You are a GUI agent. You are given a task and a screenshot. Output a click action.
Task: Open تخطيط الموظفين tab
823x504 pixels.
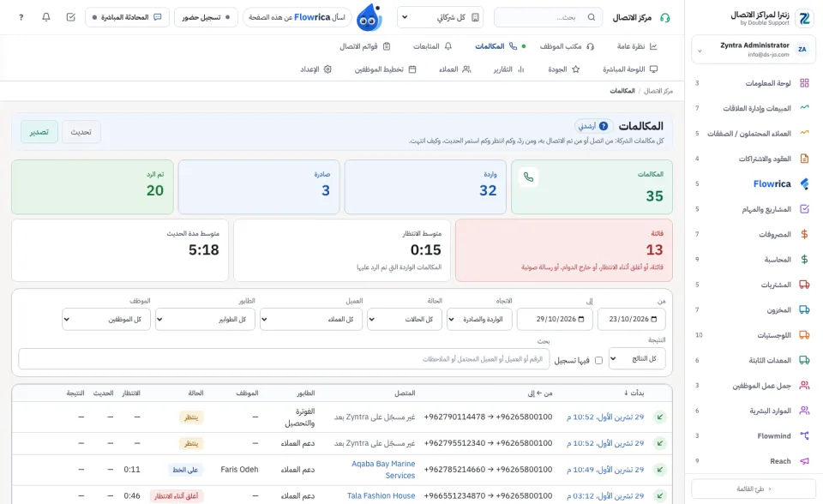click(x=385, y=69)
